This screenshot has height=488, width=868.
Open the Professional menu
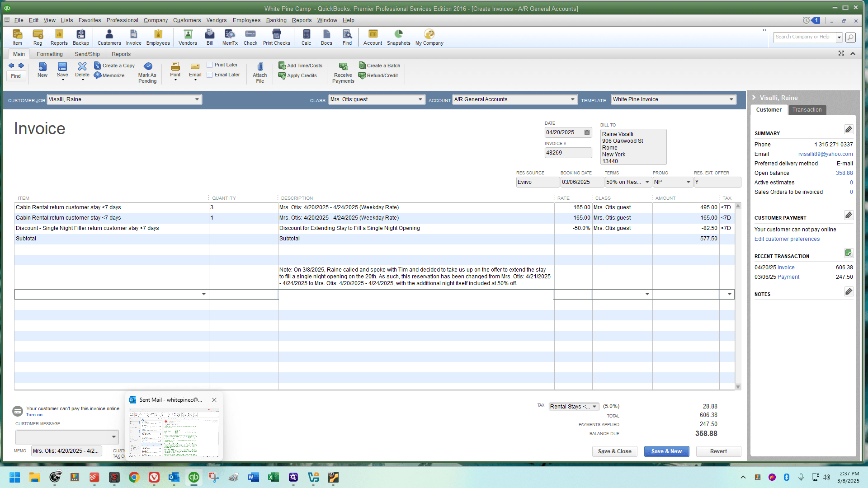(123, 20)
